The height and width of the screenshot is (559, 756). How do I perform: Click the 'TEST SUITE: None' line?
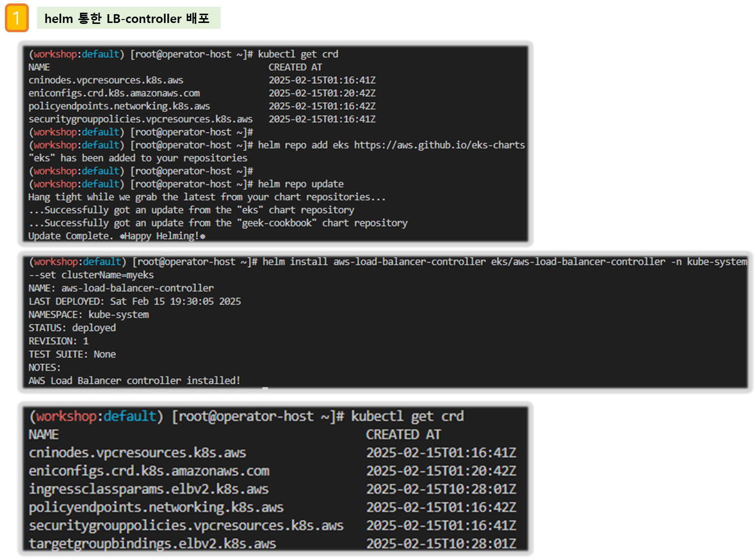(x=72, y=354)
